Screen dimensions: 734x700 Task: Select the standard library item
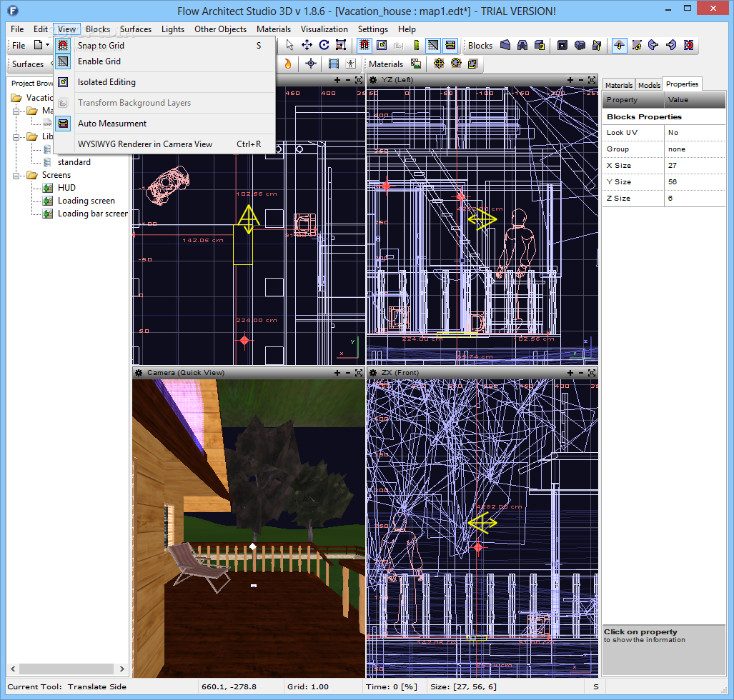click(x=74, y=162)
